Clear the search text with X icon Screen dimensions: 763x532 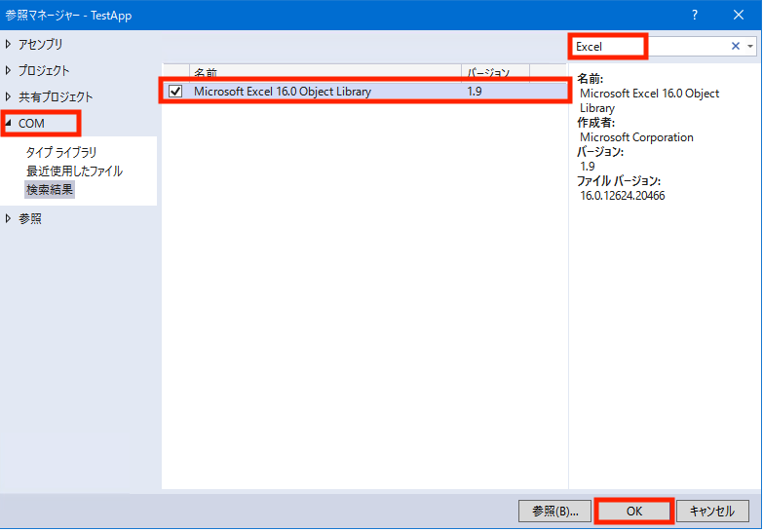pyautogui.click(x=736, y=46)
